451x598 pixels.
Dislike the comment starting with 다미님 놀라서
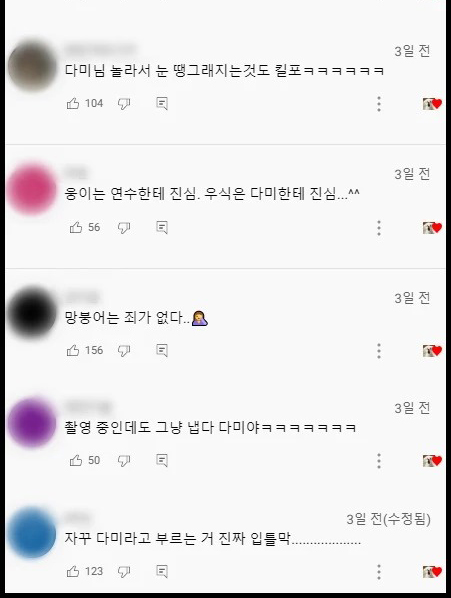124,103
